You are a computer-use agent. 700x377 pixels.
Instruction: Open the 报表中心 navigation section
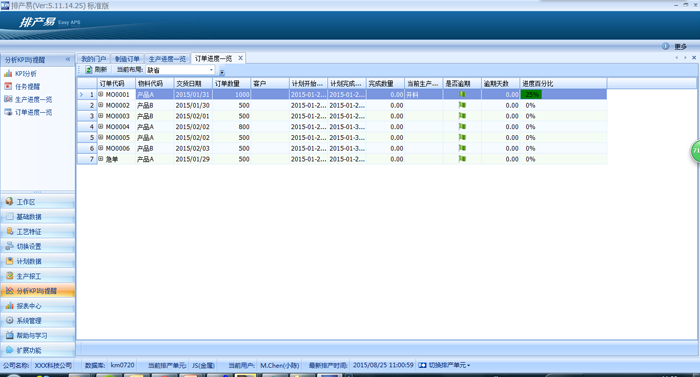(x=38, y=306)
